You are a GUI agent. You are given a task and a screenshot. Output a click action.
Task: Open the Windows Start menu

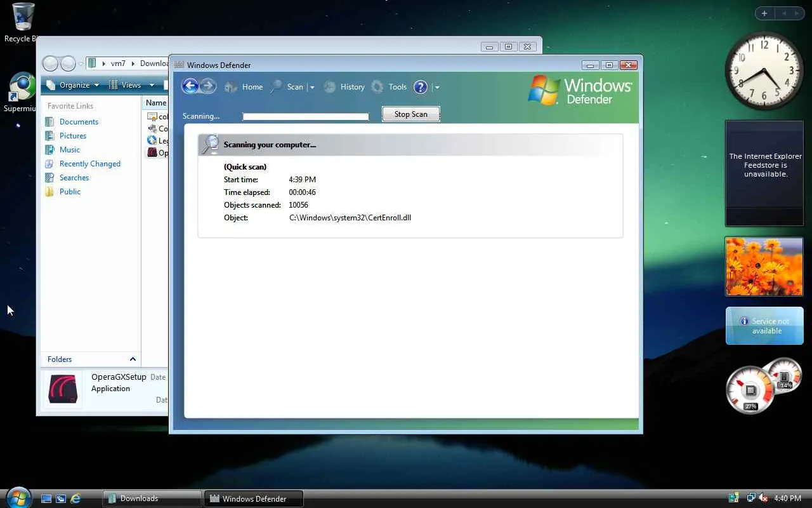[18, 498]
